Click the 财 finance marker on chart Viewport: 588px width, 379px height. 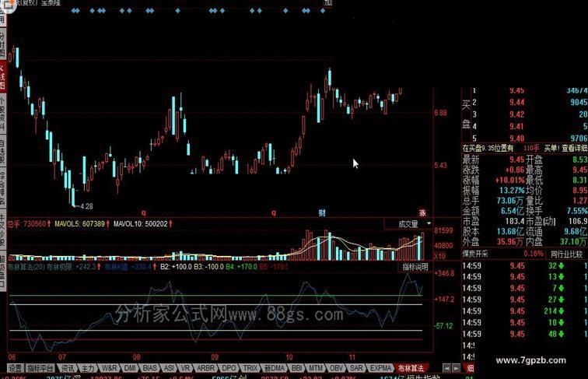pyautogui.click(x=322, y=213)
